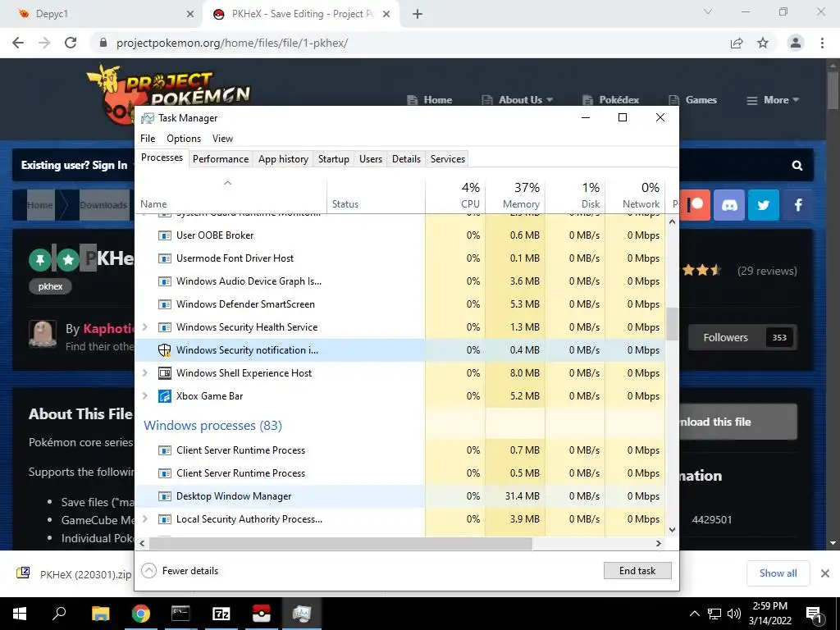Open File Explorer from the taskbar
The height and width of the screenshot is (630, 840).
pyautogui.click(x=100, y=614)
